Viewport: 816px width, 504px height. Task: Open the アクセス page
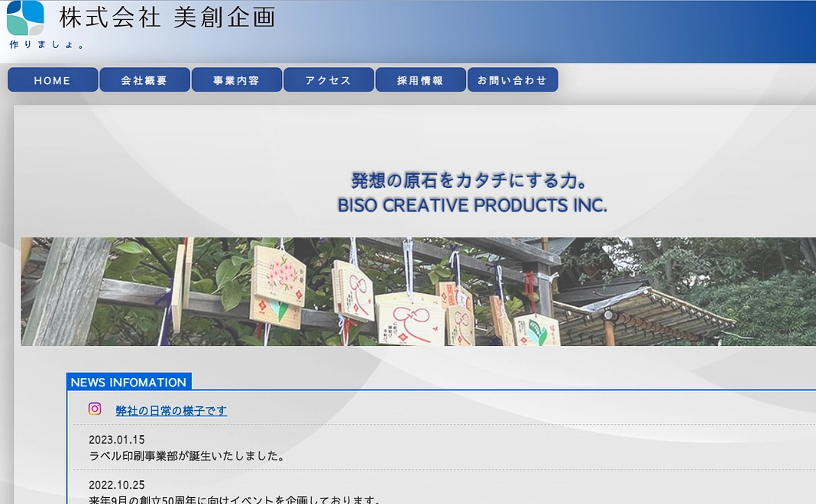[x=329, y=79]
